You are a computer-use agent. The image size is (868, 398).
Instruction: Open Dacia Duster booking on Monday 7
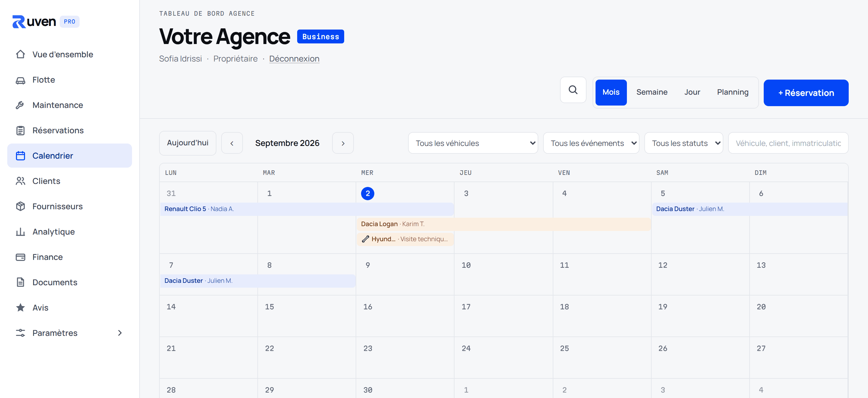pyautogui.click(x=258, y=281)
